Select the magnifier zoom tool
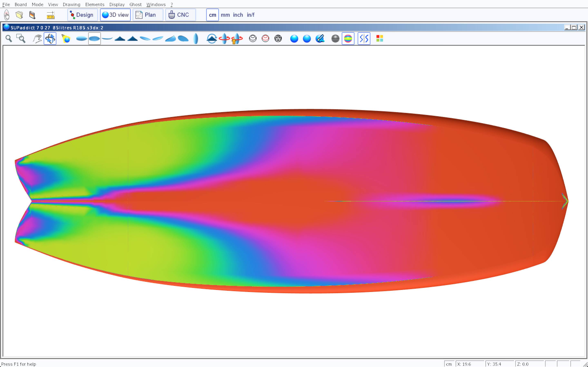This screenshot has width=588, height=367. [x=9, y=39]
